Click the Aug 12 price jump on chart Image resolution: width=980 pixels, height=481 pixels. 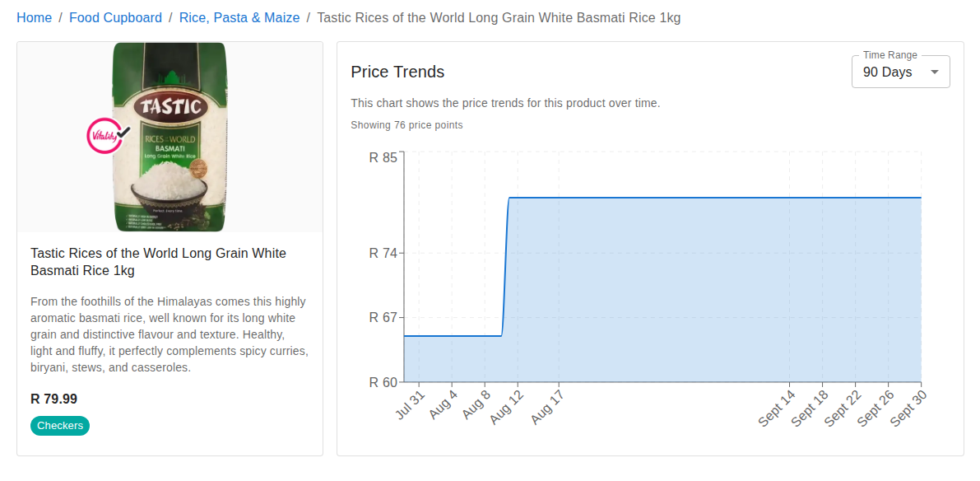click(506, 264)
